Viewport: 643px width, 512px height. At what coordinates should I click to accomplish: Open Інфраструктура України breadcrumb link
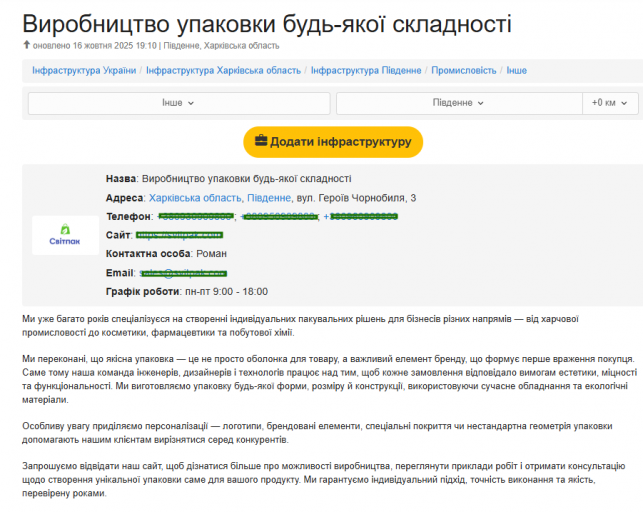tap(84, 71)
